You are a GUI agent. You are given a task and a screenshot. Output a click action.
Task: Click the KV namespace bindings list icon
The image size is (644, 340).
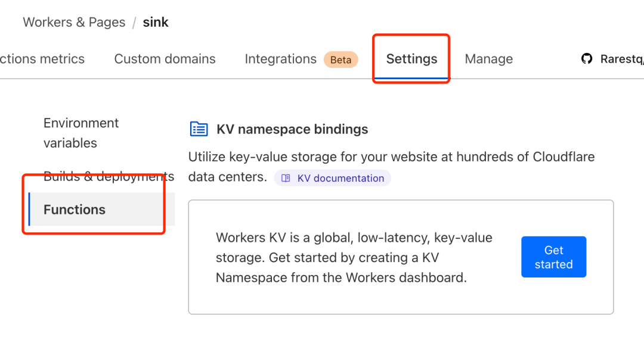pos(199,129)
